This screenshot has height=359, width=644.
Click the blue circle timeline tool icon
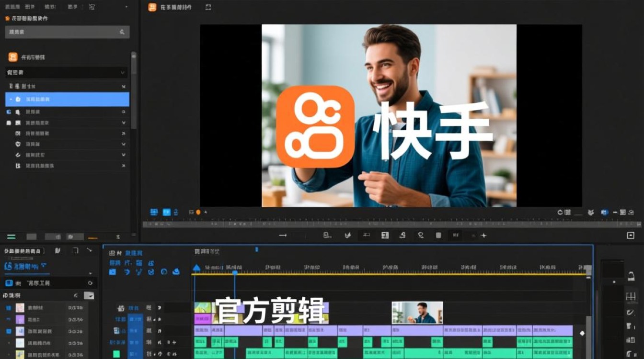pos(164,272)
